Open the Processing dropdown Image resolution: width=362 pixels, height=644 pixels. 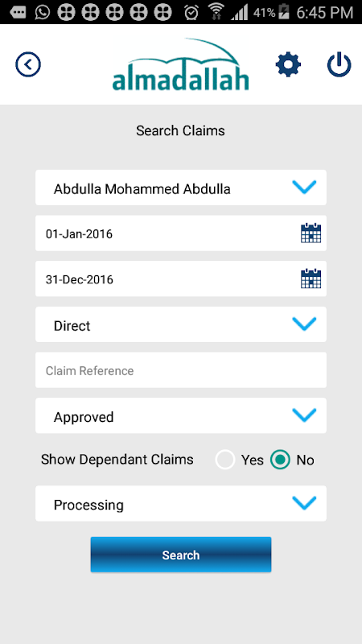click(x=181, y=504)
